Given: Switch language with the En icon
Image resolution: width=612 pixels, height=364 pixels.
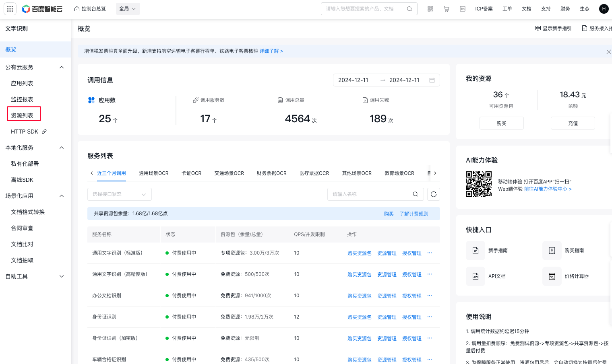Looking at the screenshot, I should pyautogui.click(x=463, y=9).
